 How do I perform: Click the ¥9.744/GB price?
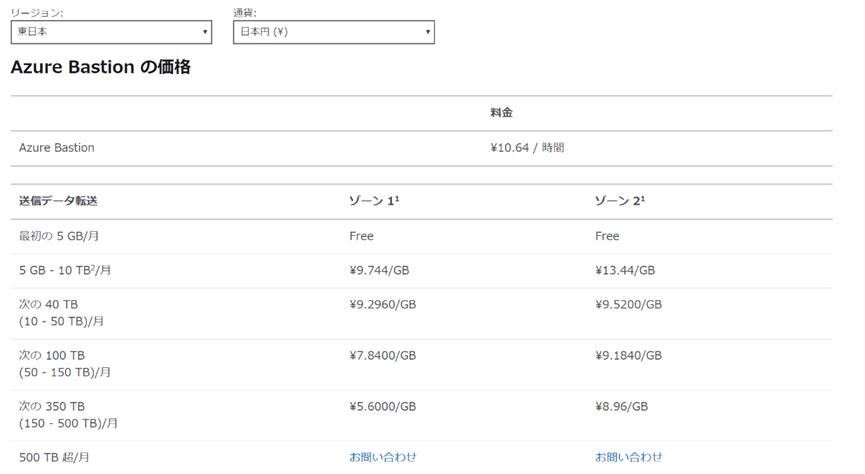[x=379, y=270]
